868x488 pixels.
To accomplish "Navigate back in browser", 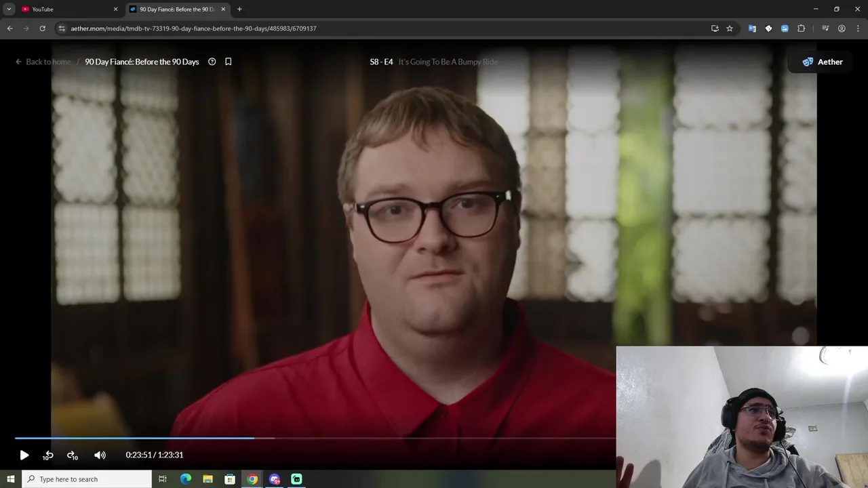I will pos(9,28).
